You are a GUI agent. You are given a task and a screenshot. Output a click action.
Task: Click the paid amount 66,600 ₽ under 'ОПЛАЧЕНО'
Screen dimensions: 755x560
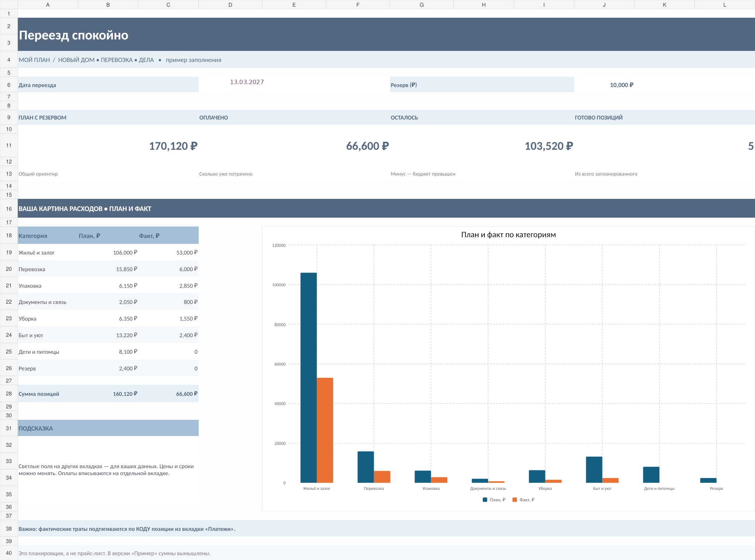(x=367, y=146)
